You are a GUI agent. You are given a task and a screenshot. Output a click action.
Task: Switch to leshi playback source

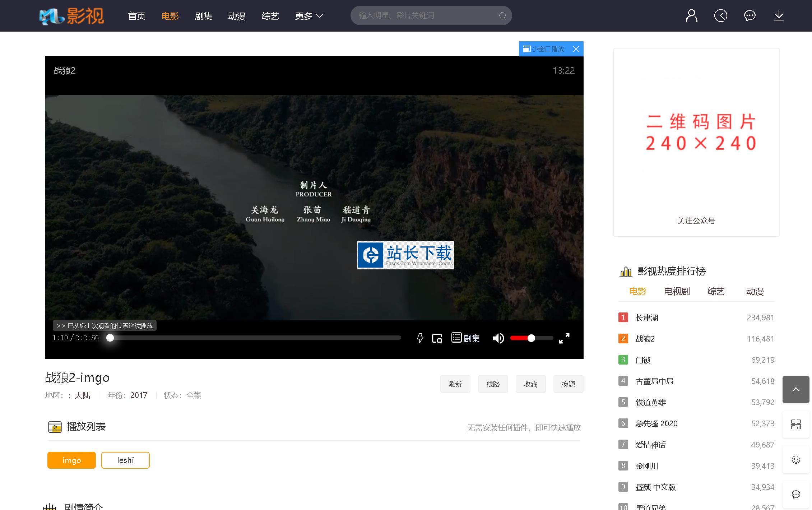tap(125, 460)
